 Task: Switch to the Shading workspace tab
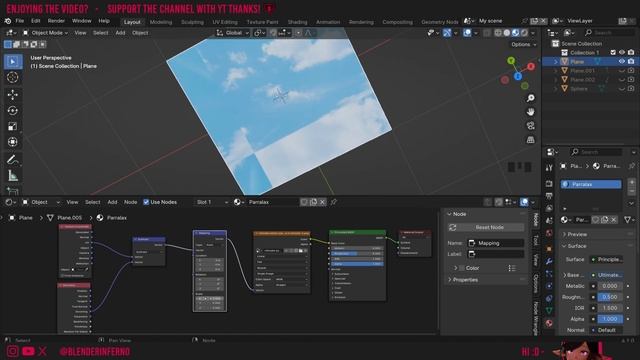(x=297, y=22)
